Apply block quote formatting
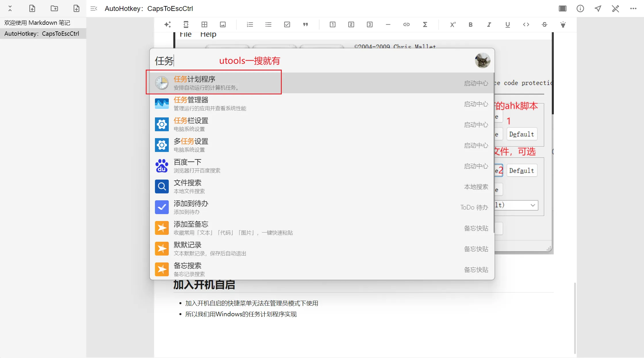Screen dimensions: 644x358 (x=305, y=24)
